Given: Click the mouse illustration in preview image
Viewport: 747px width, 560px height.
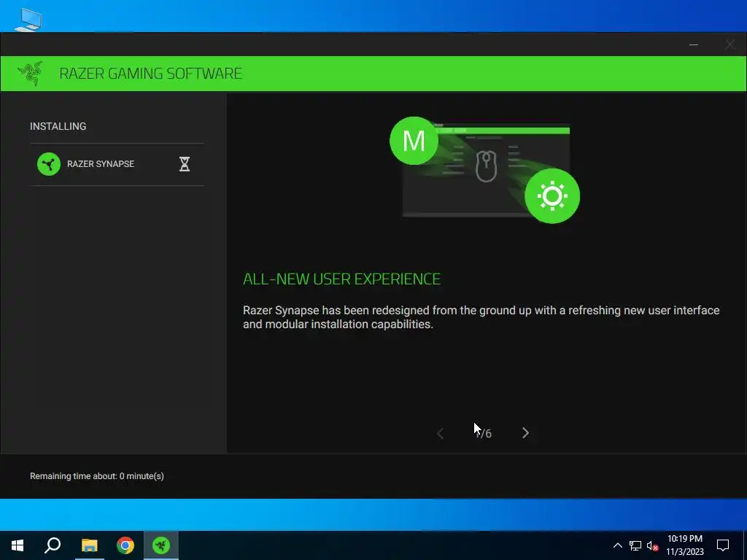Looking at the screenshot, I should point(487,166).
